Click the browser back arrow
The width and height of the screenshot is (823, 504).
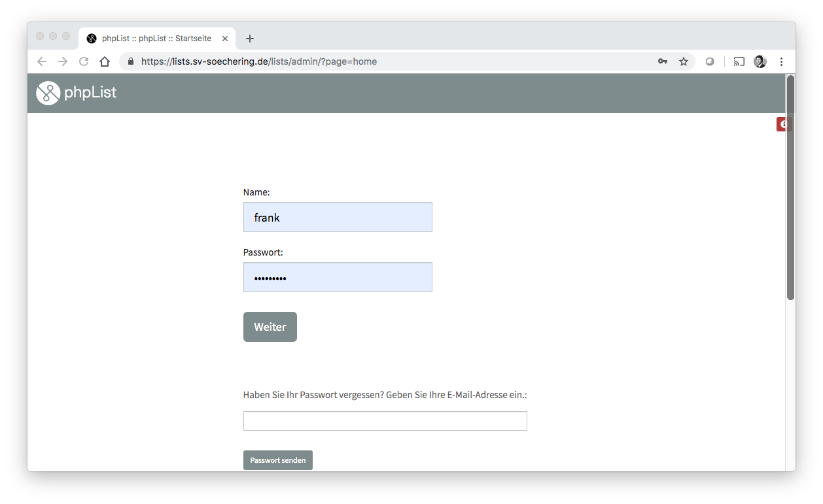coord(42,61)
